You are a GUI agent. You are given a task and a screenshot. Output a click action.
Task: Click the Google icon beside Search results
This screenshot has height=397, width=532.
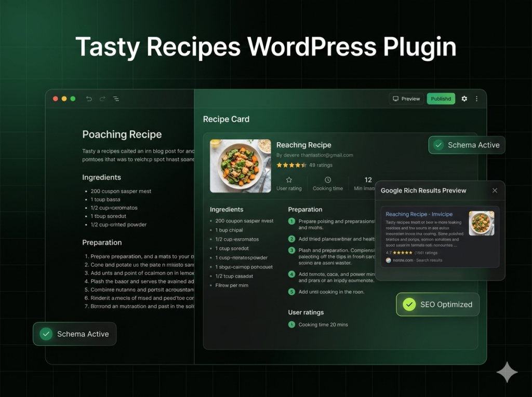(389, 260)
